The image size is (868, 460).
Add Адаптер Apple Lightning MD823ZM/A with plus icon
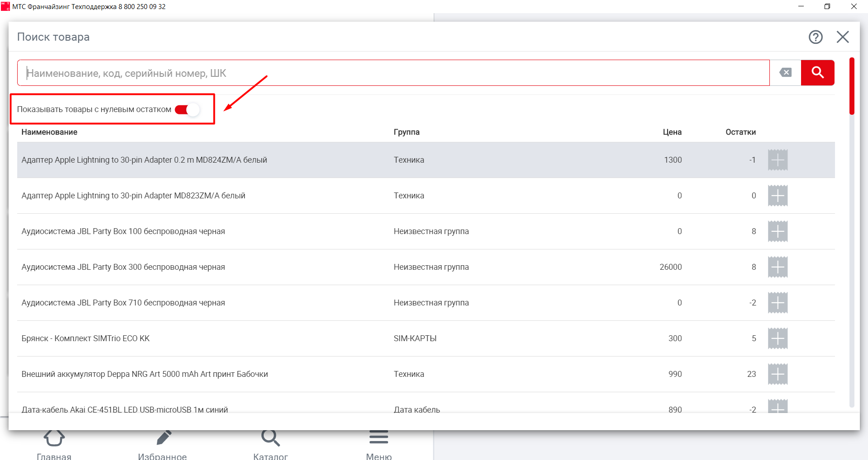pyautogui.click(x=778, y=196)
